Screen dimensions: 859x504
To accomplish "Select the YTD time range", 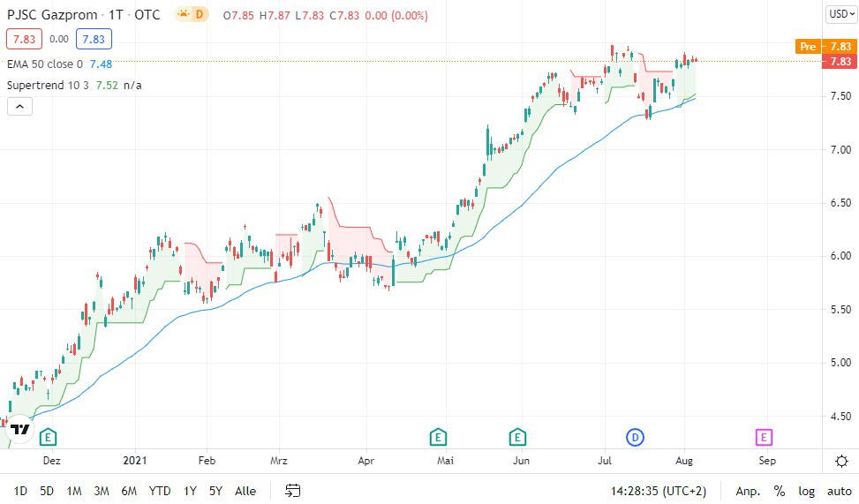I will tap(160, 491).
